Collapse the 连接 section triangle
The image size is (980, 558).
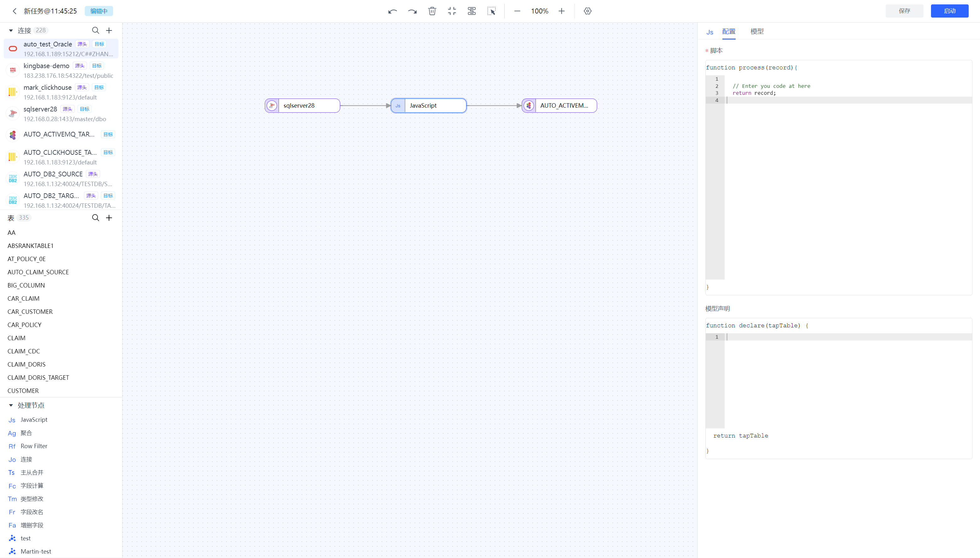[11, 30]
